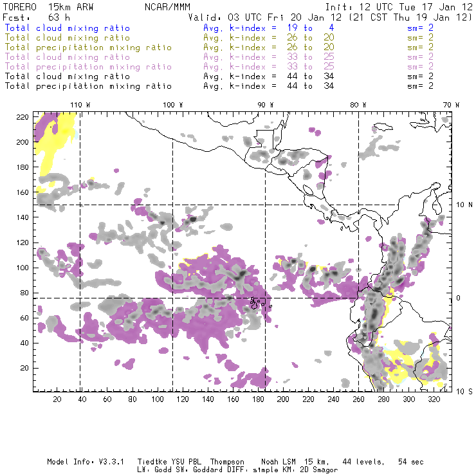Click the blue 'Total cloud mixing ratio' legend line
The image size is (476, 476).
(68, 28)
